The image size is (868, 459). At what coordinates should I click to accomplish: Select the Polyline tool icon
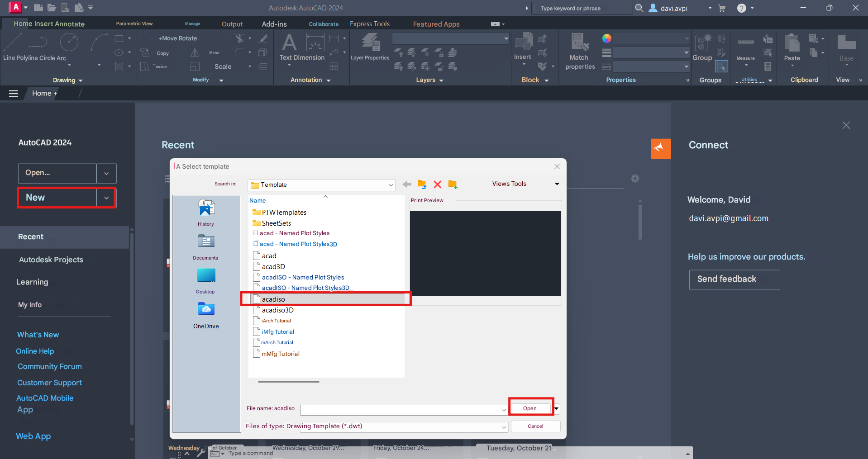[38, 42]
